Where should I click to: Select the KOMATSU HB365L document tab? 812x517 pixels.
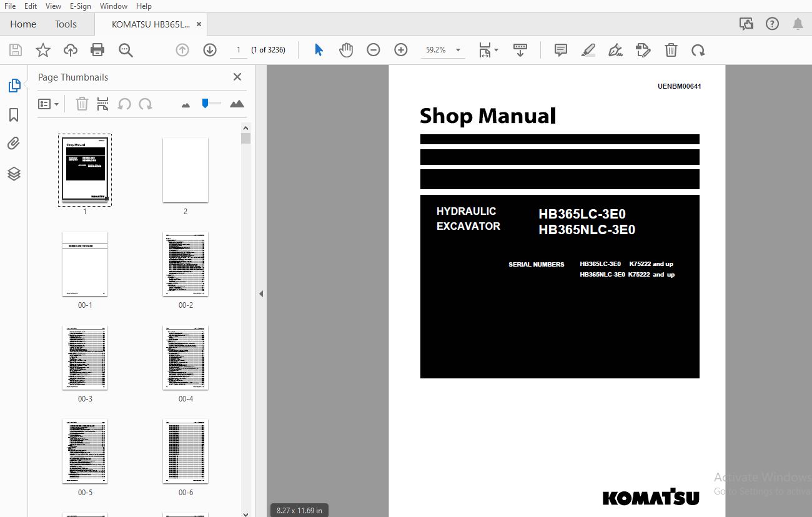tap(151, 24)
